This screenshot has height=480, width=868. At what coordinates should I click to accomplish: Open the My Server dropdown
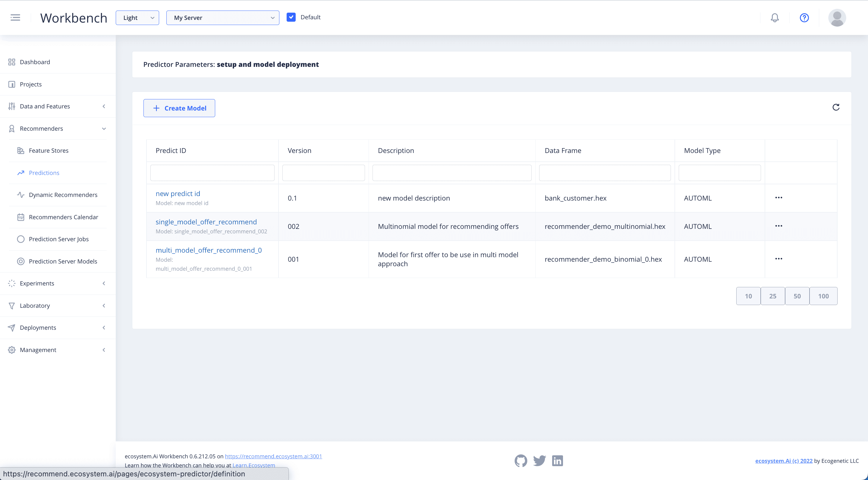coord(222,18)
